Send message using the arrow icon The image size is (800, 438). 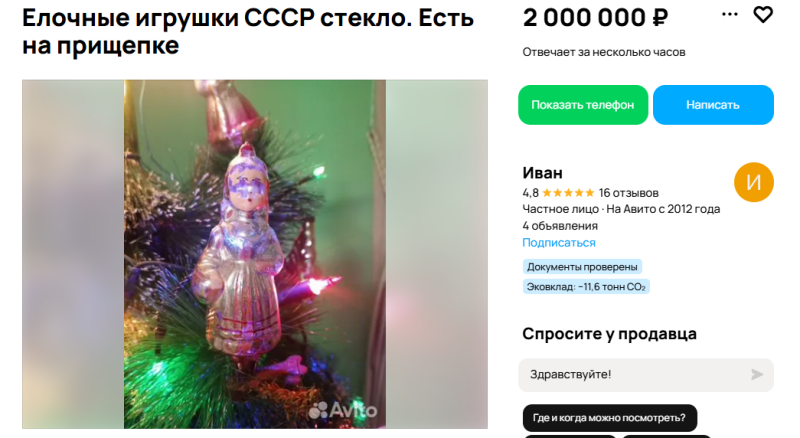757,375
